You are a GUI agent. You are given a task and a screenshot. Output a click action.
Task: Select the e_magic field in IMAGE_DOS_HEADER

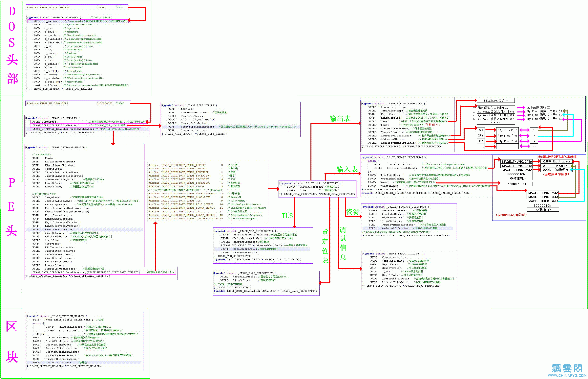78,21
